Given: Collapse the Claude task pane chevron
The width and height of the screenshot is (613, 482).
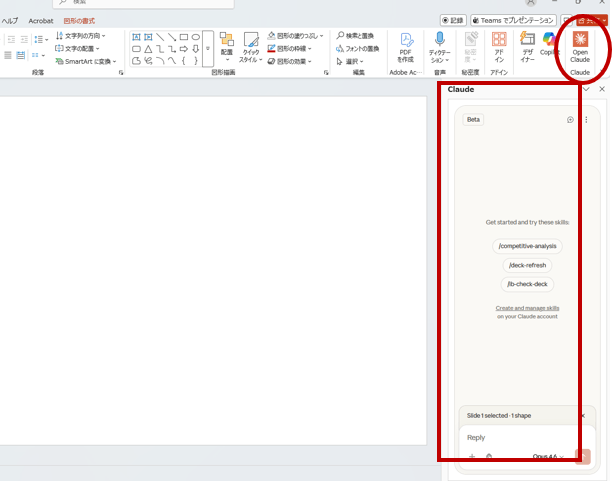Looking at the screenshot, I should tap(586, 89).
